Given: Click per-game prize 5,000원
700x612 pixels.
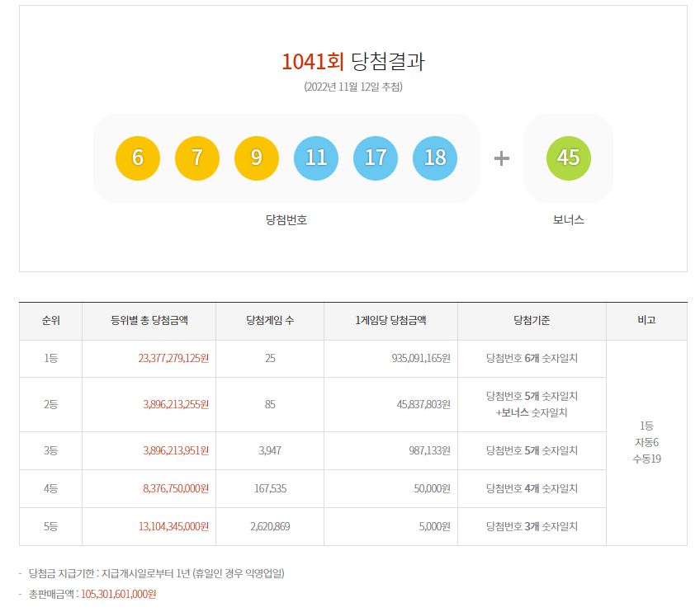Looking at the screenshot, I should click(434, 526).
